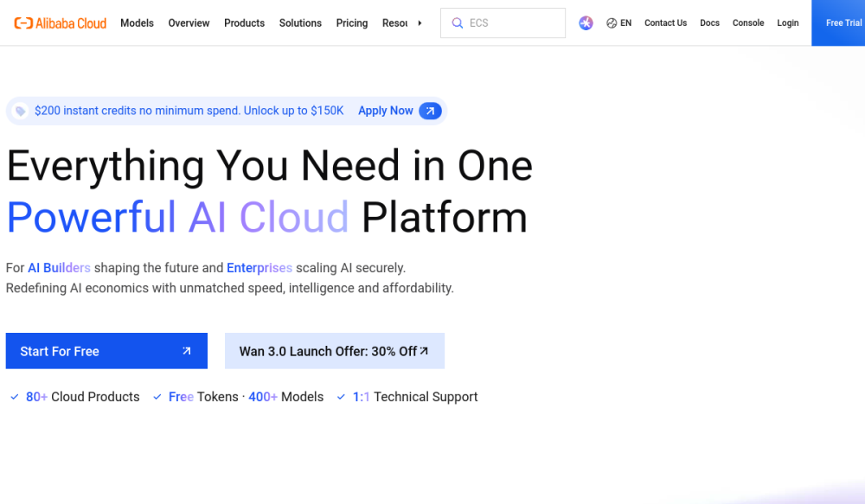Screen dimensions: 865x504
Task: Expand the navigation overflow arrow
Action: pos(420,23)
